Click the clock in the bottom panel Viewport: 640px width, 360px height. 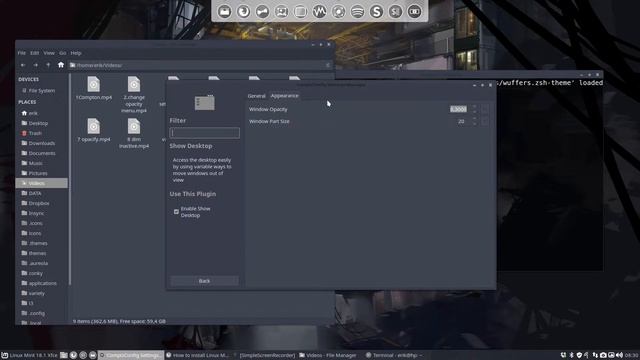pos(632,356)
